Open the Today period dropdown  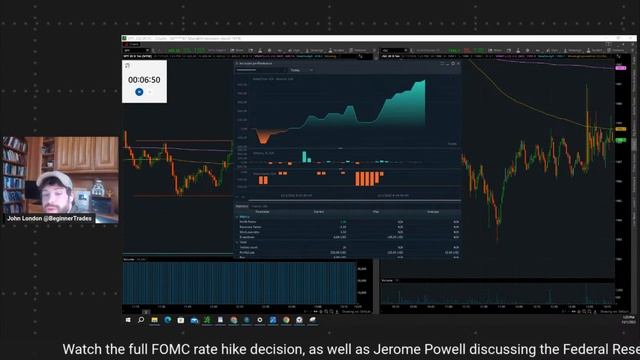(x=302, y=70)
